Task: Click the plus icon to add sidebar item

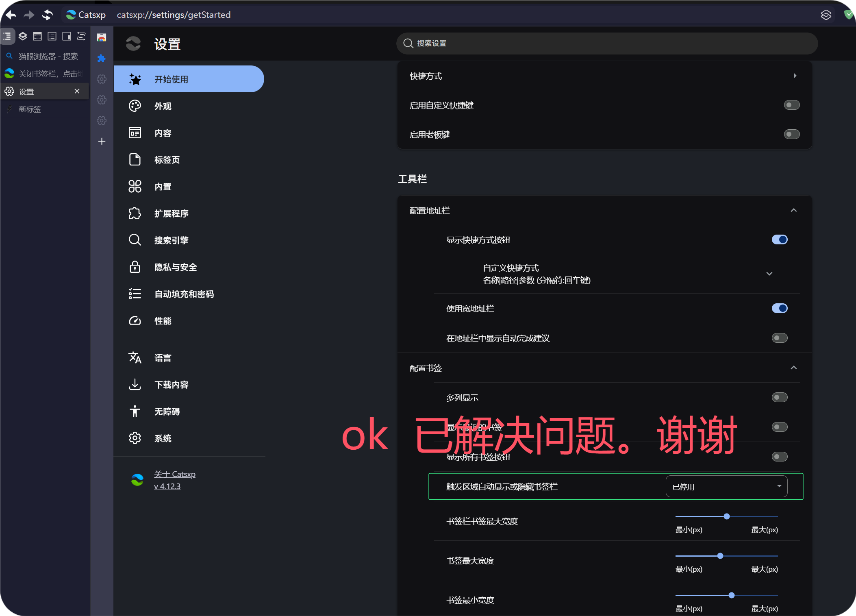Action: click(x=102, y=141)
